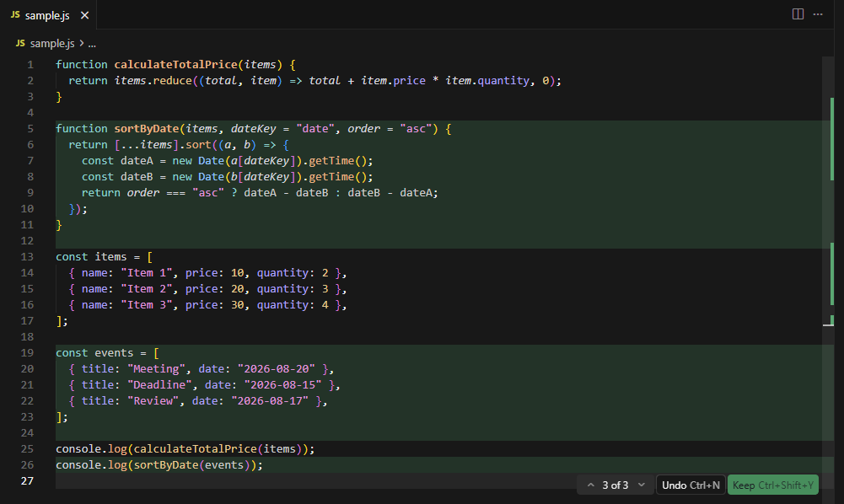
Task: Click the '3 of 3' change counter
Action: (616, 485)
